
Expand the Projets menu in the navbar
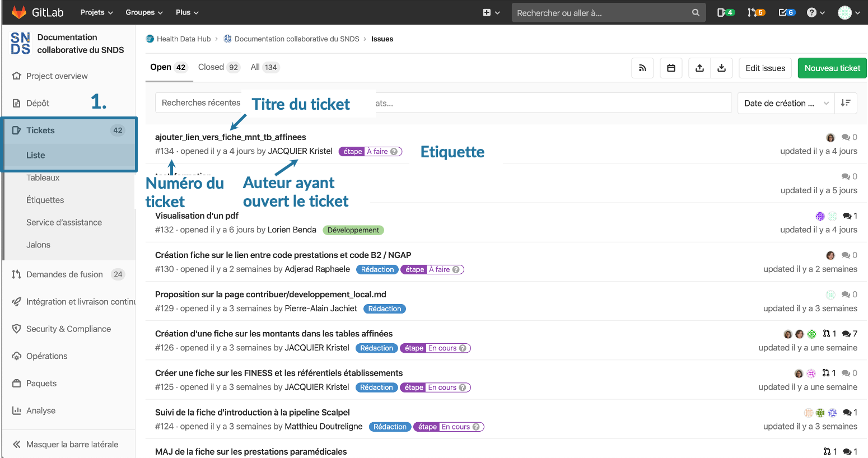(x=96, y=12)
